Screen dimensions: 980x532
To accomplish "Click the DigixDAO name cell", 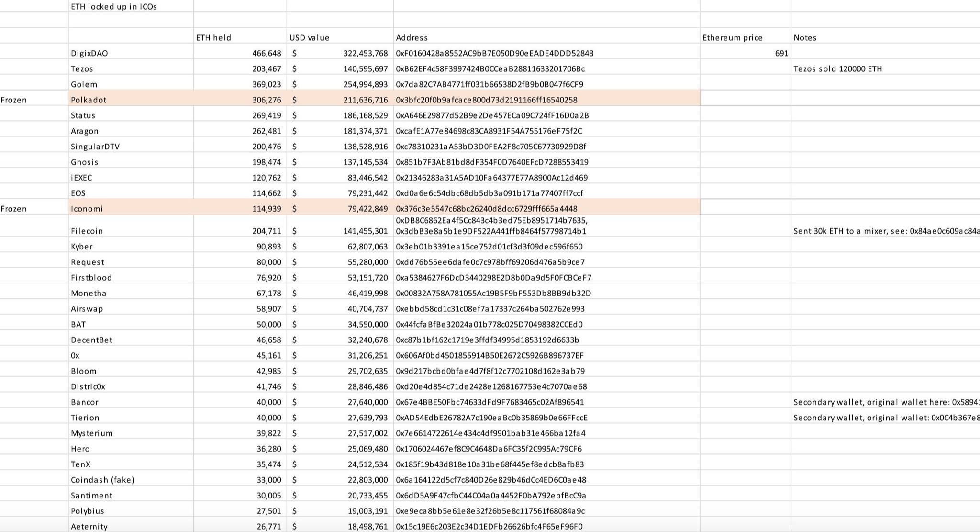I will pos(89,53).
